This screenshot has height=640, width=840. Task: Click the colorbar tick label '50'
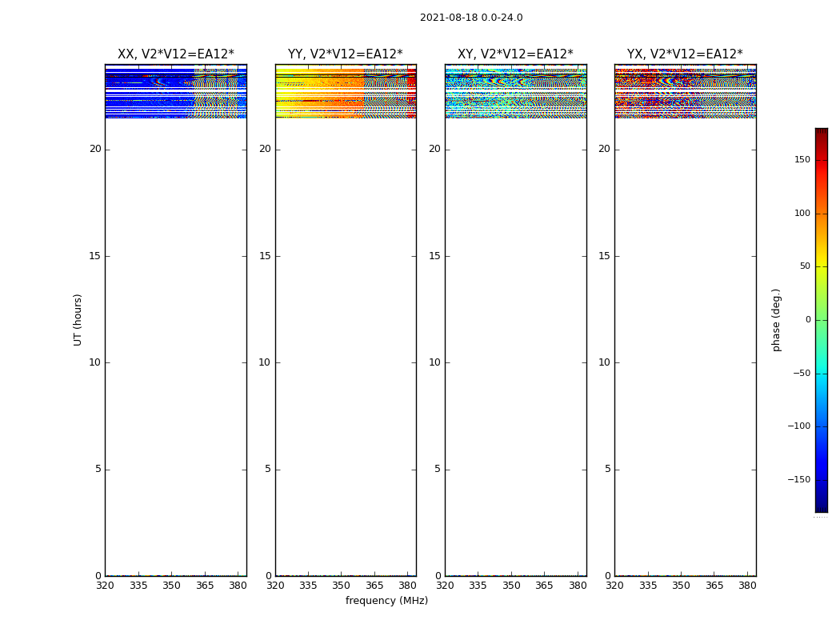click(x=805, y=266)
